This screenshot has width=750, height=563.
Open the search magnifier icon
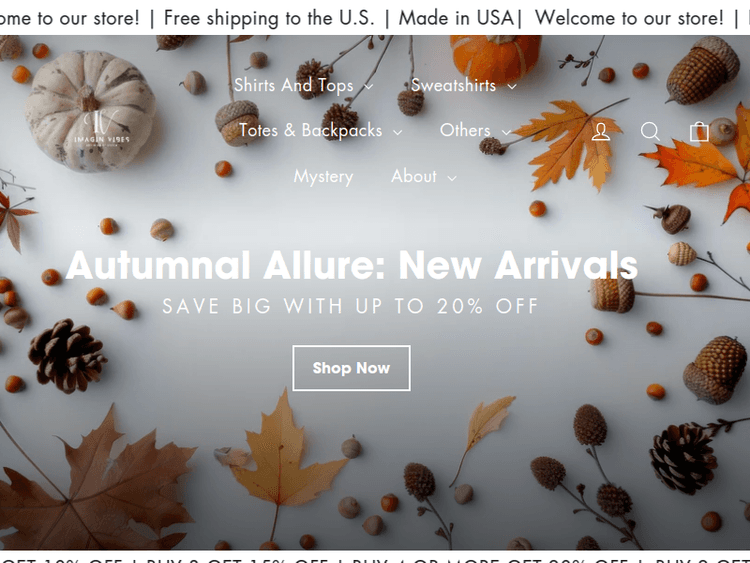(x=650, y=131)
